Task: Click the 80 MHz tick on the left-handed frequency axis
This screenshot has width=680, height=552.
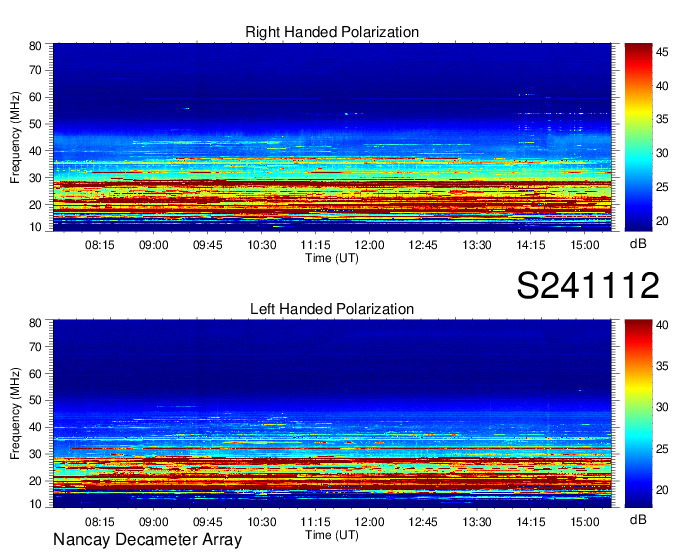Action: point(35,323)
